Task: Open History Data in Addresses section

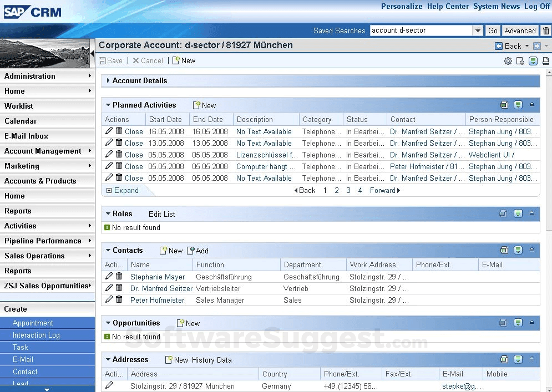Action: click(x=211, y=360)
